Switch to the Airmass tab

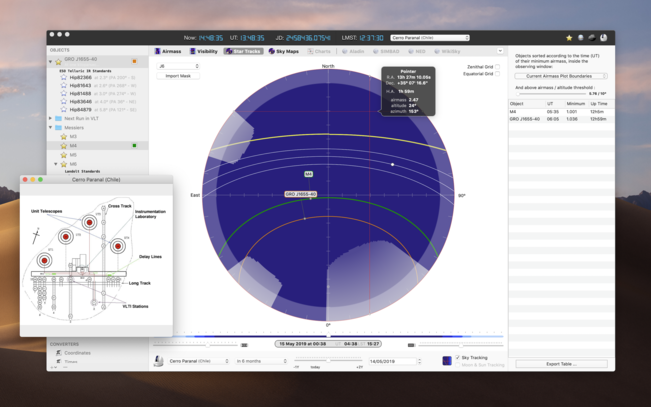168,51
